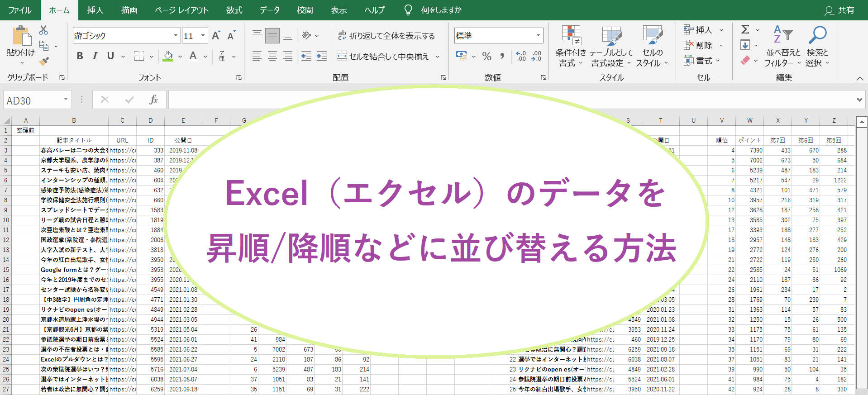Increase font size with large A icon

coord(216,36)
